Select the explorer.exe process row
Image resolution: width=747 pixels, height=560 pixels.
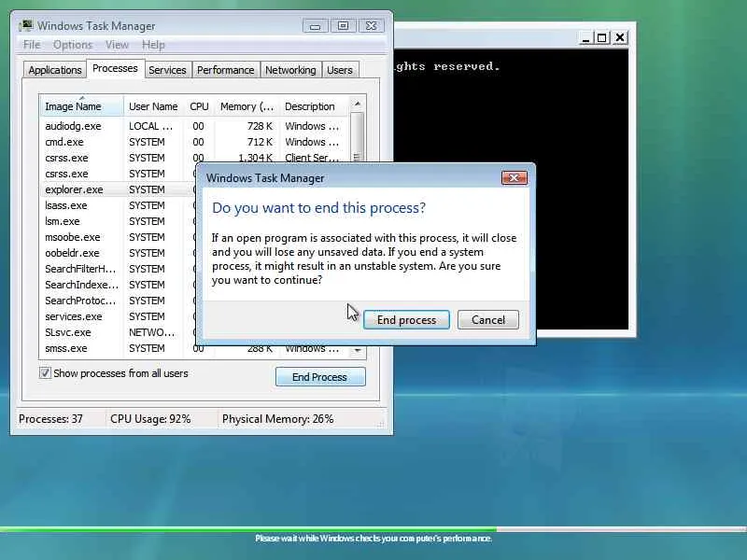tap(118, 189)
